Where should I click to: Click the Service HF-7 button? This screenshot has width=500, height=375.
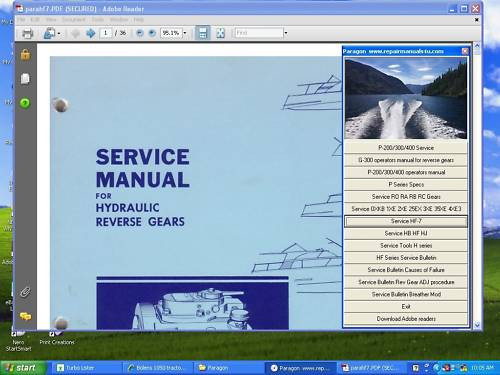coord(406,221)
